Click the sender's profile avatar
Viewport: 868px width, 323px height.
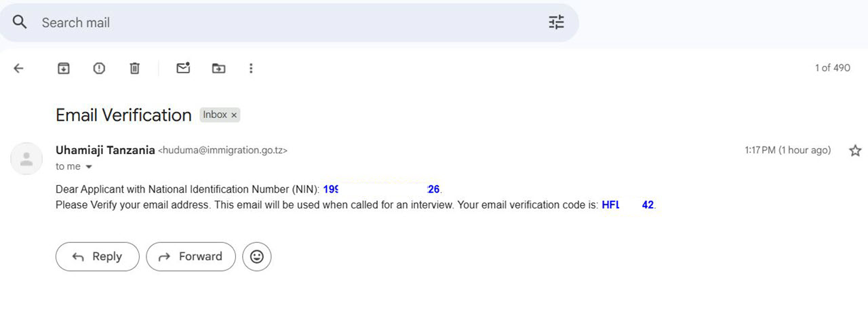(26, 159)
